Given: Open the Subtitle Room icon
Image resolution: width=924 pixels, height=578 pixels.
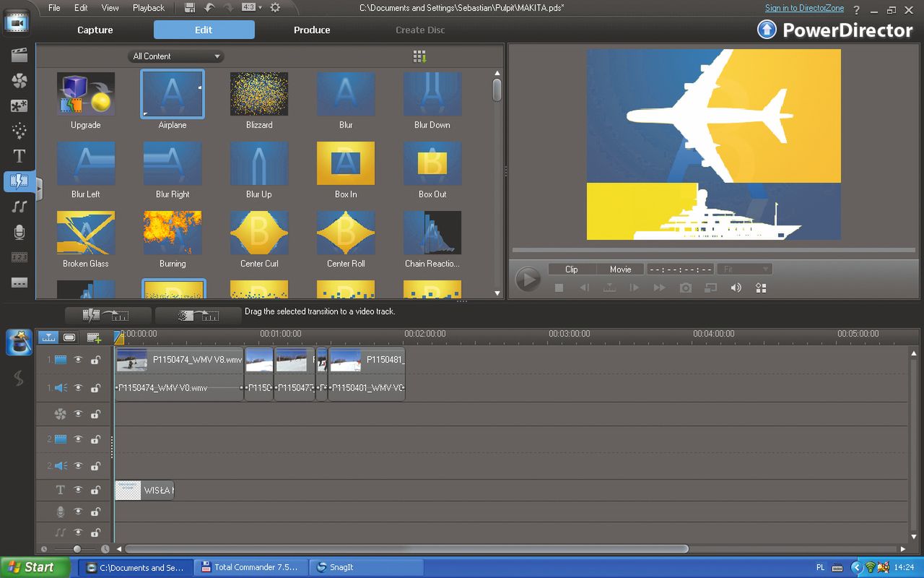Looking at the screenshot, I should [x=19, y=282].
